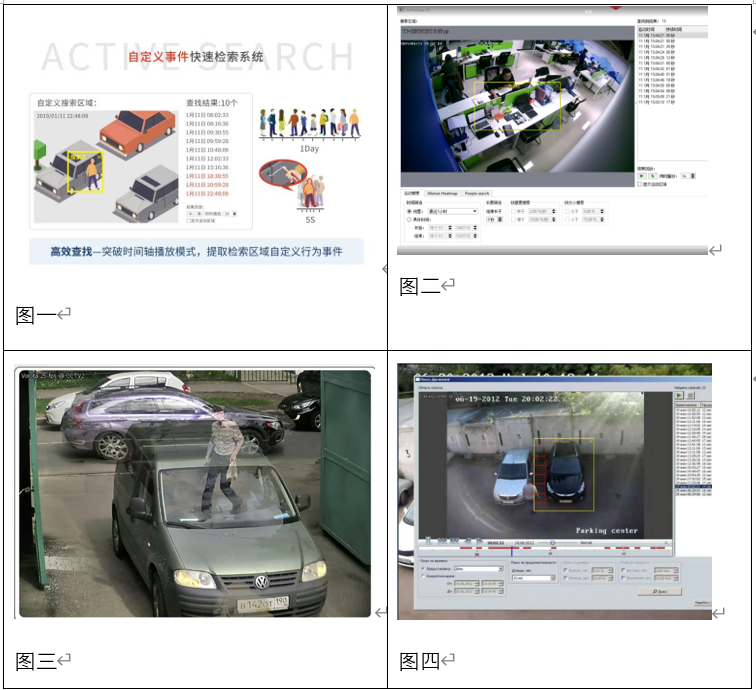
Task: Select the highlighted blue row in Figure 4's results list
Action: tap(694, 487)
